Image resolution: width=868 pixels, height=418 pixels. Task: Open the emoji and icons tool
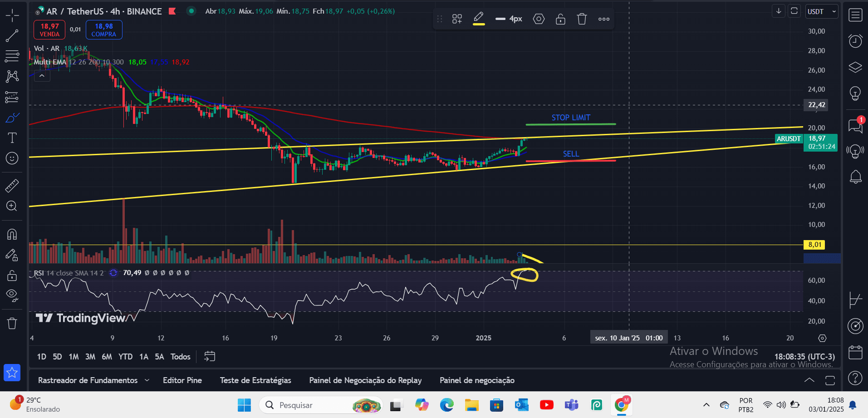tap(12, 158)
